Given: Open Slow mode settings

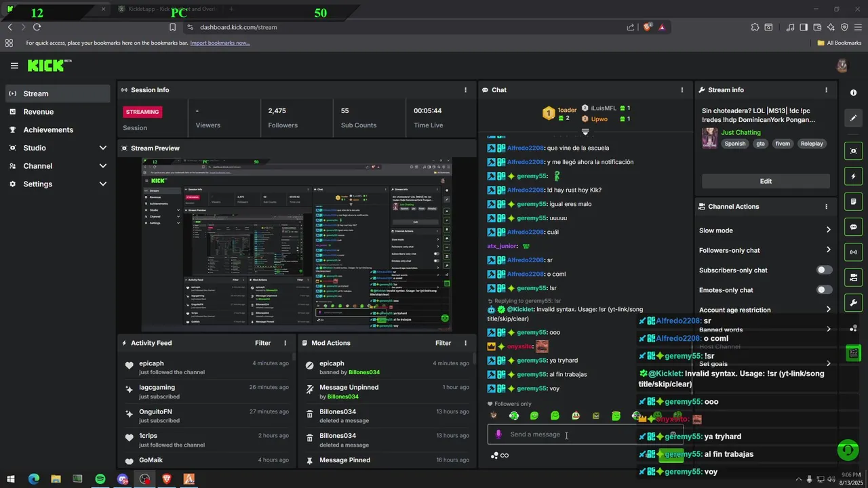Looking at the screenshot, I should point(765,230).
